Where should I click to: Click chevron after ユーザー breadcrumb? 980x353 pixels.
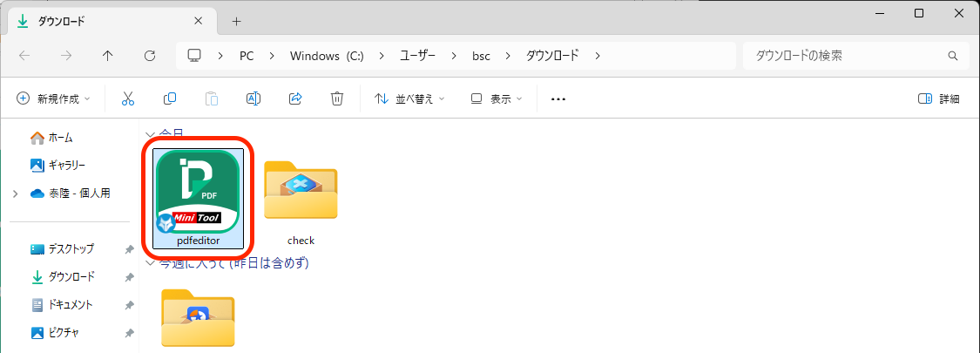click(455, 56)
